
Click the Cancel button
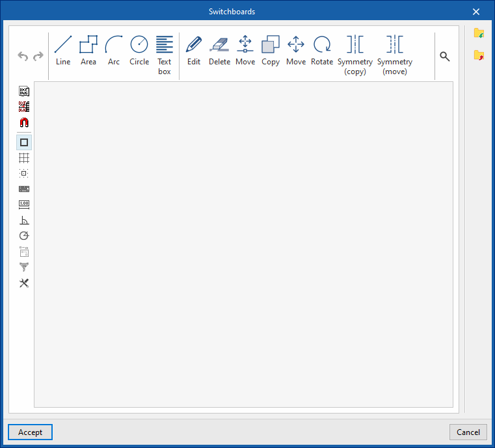tap(468, 432)
